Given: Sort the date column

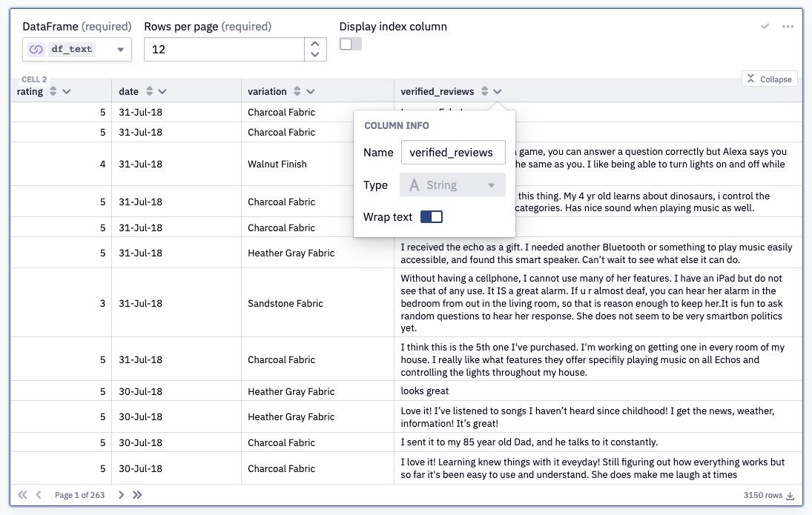Looking at the screenshot, I should 149,92.
